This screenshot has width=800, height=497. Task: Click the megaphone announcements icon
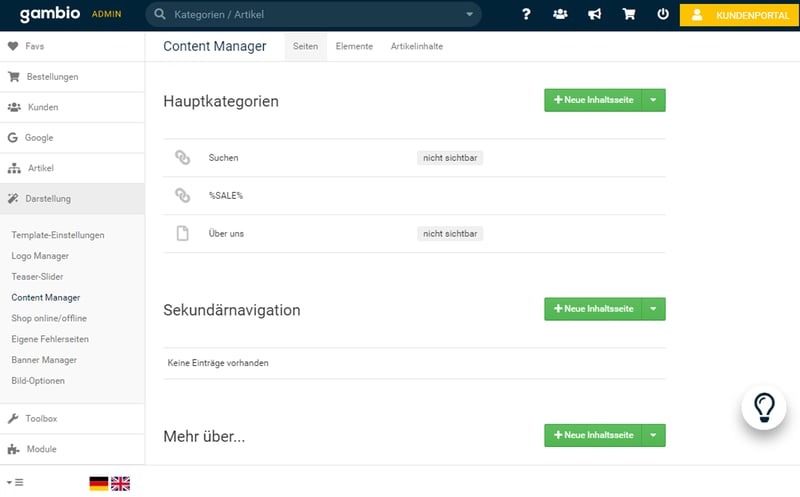click(594, 15)
